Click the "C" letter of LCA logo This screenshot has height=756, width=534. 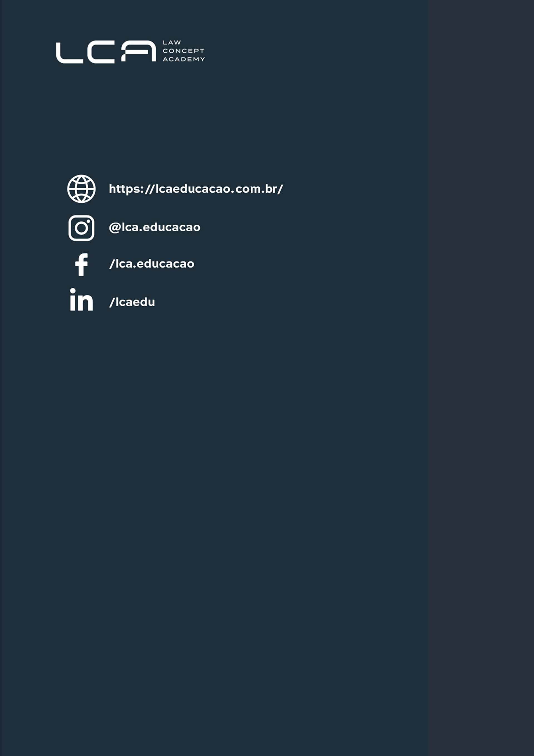pyautogui.click(x=101, y=52)
